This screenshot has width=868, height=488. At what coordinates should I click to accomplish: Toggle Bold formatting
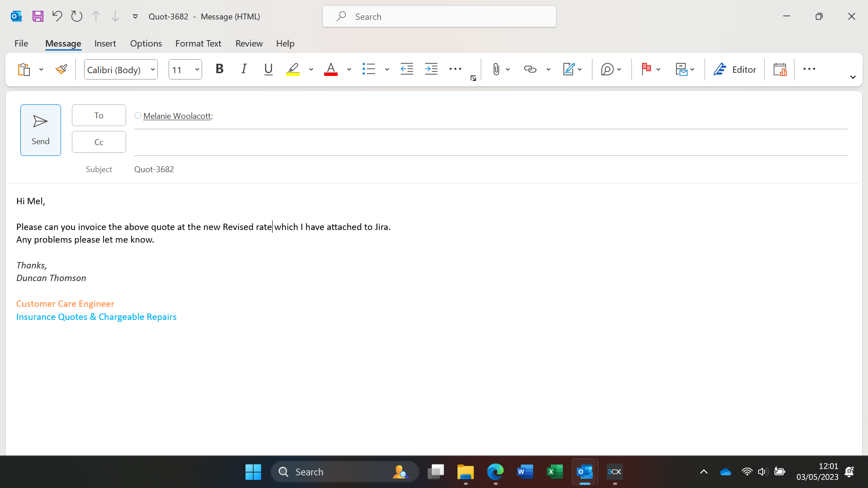pos(220,69)
